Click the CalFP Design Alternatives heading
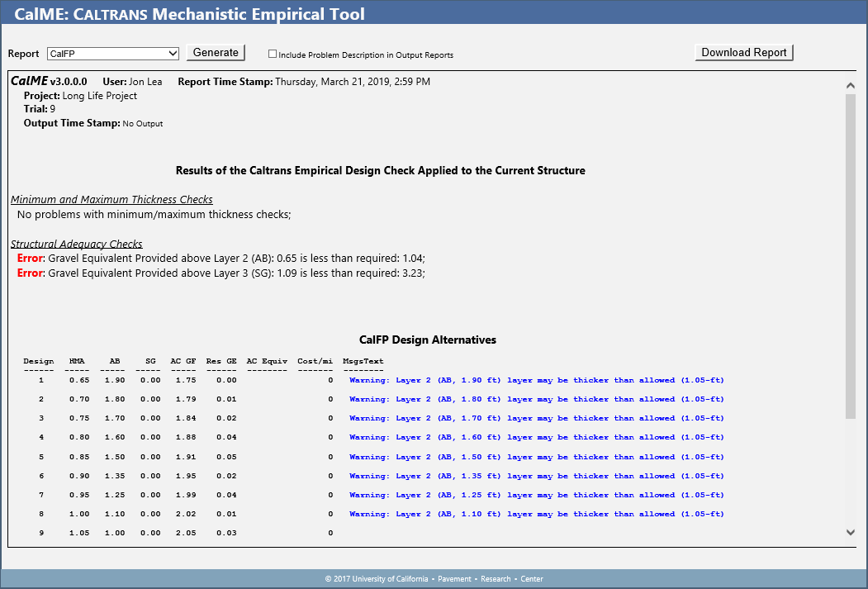 428,340
